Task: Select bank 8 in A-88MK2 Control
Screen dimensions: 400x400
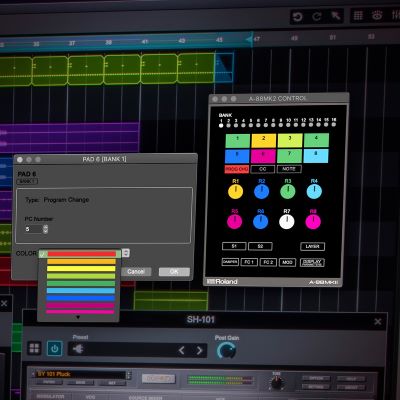Action: [x=273, y=125]
